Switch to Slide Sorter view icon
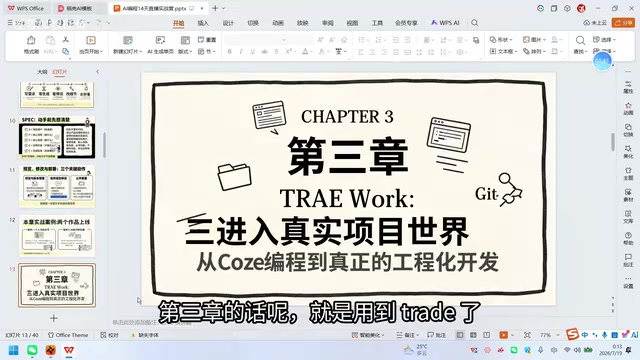The image size is (640, 360). (473, 335)
